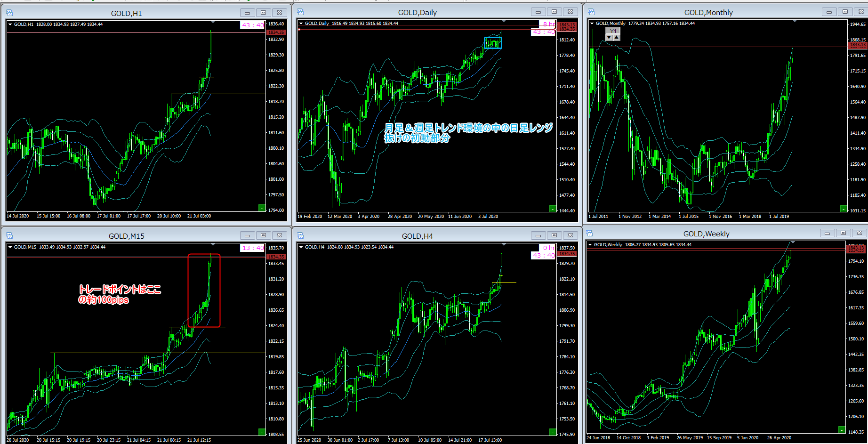Click the GOLD,H1 chart window icon
This screenshot has height=444, width=868.
9,13
